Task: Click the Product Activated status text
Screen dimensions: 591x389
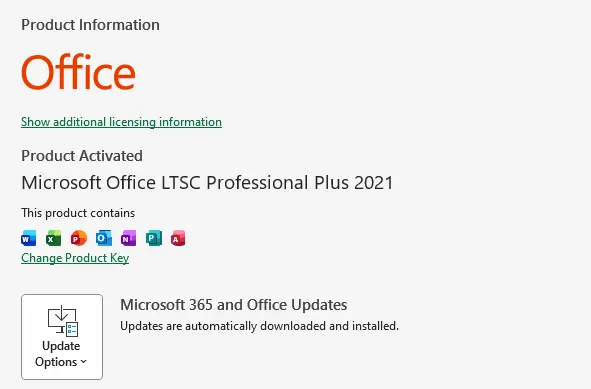Action: pos(82,156)
